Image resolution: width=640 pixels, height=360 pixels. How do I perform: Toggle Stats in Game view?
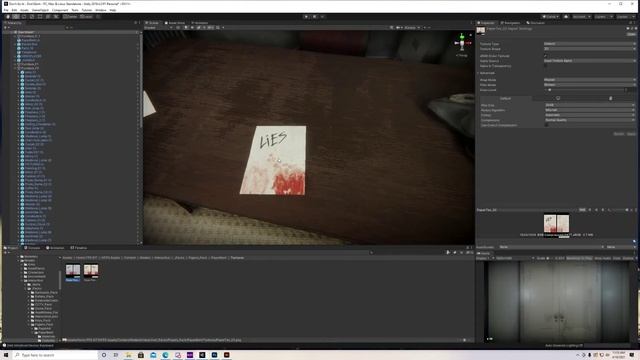tap(617, 258)
